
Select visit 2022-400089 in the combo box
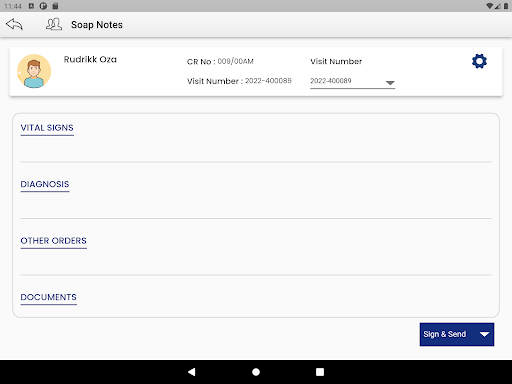(x=352, y=81)
